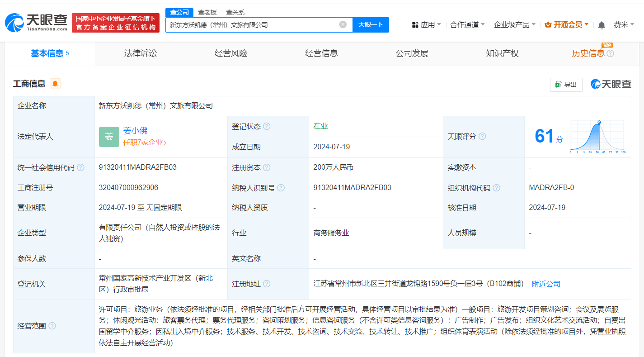Export business info with 导出 button
Screen dimensions: 644x357
566,85
